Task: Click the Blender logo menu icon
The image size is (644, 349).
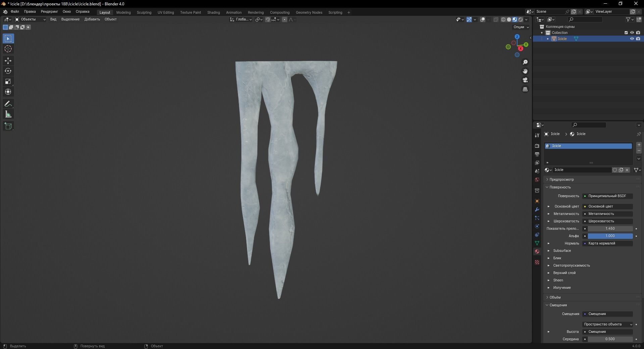Action: pyautogui.click(x=5, y=11)
